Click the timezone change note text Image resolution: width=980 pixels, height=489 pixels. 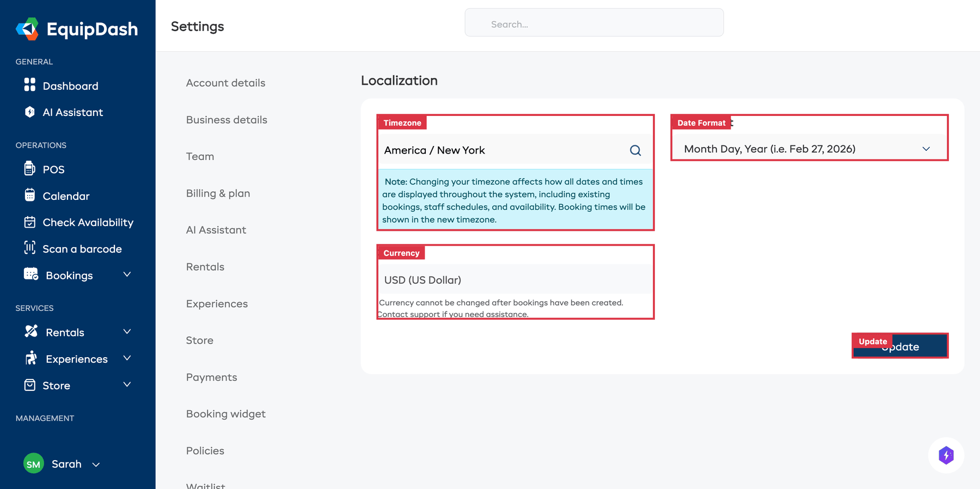click(x=515, y=200)
